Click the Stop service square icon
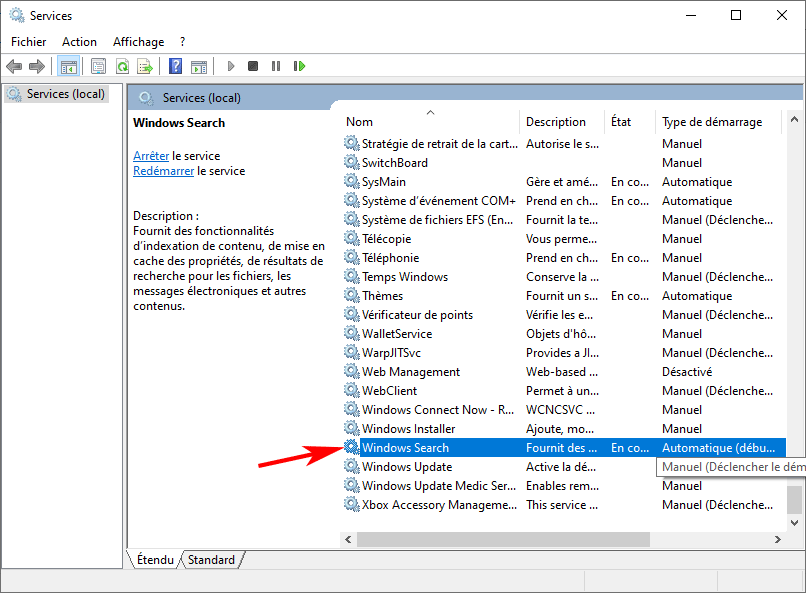 pyautogui.click(x=253, y=66)
